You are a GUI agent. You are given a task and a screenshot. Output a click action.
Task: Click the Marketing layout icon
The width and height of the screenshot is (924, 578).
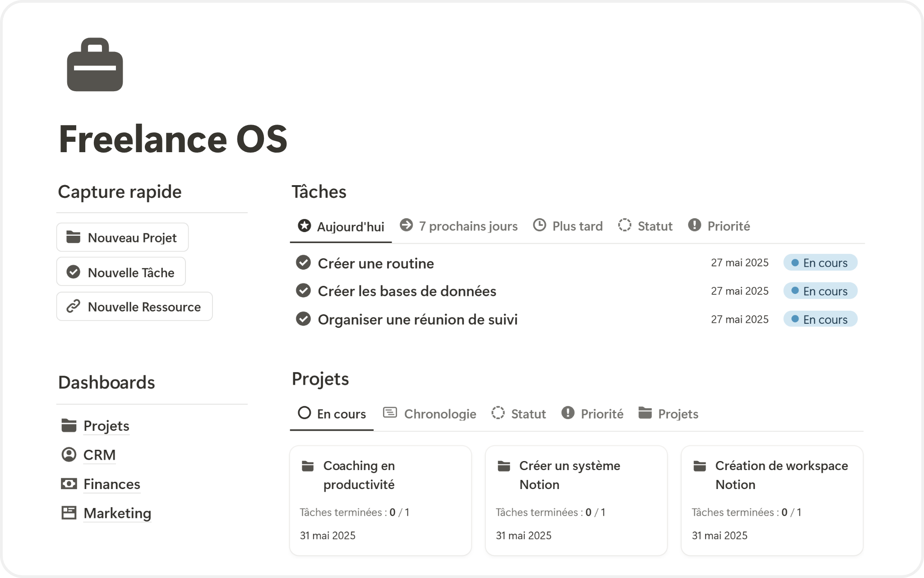(69, 513)
